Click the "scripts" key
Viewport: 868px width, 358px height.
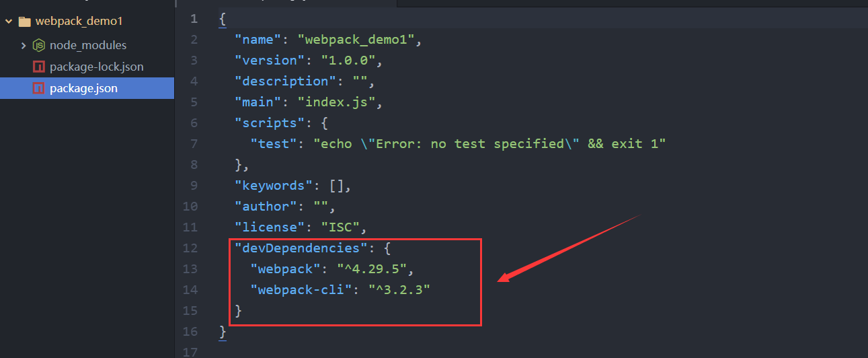click(270, 123)
